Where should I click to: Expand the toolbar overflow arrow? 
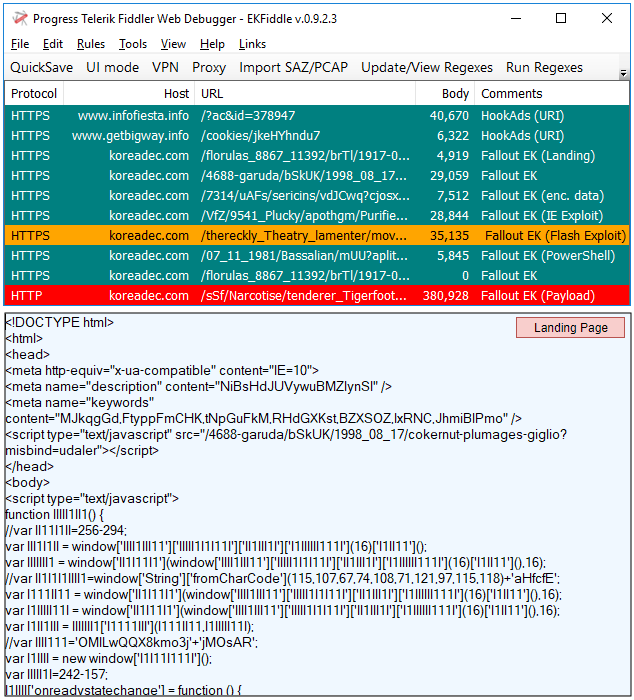tap(624, 73)
